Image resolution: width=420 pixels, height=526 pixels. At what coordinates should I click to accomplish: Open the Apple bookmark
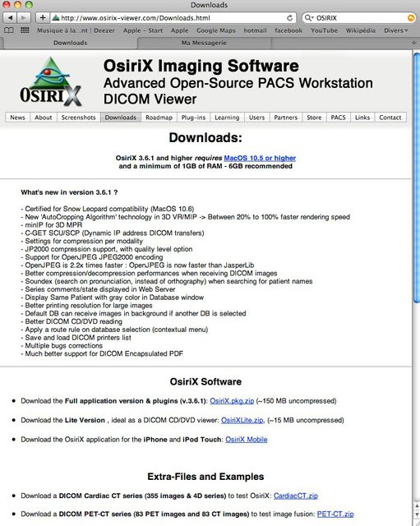179,30
